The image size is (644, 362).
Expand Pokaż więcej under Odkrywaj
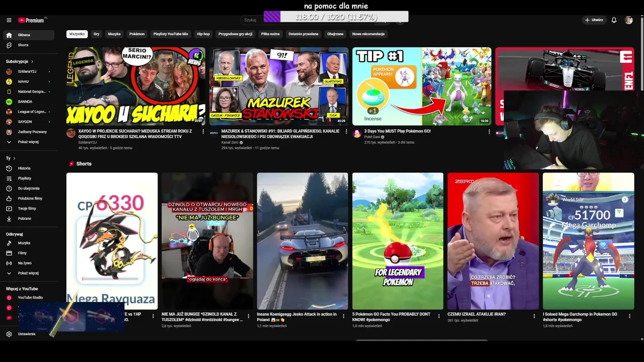[x=28, y=273]
